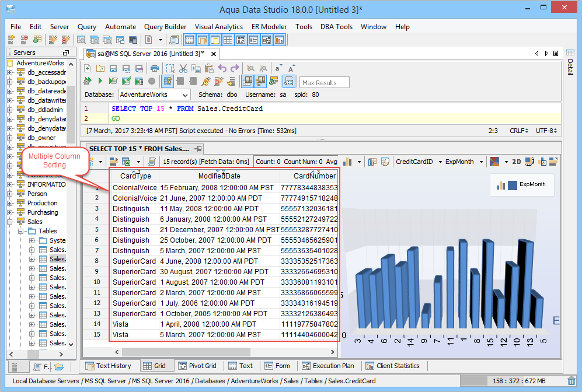Click the maximize icon of Servers panel
The height and width of the screenshot is (392, 582).
[x=66, y=52]
